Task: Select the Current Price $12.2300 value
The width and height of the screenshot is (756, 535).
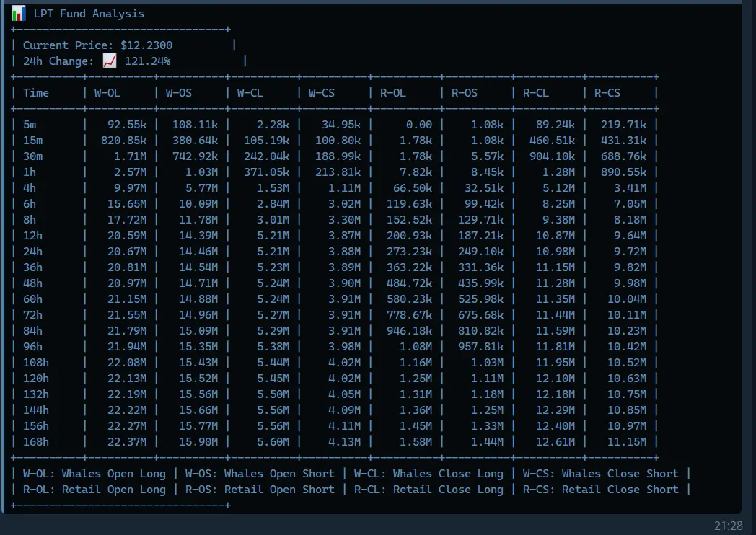Action: 146,45
